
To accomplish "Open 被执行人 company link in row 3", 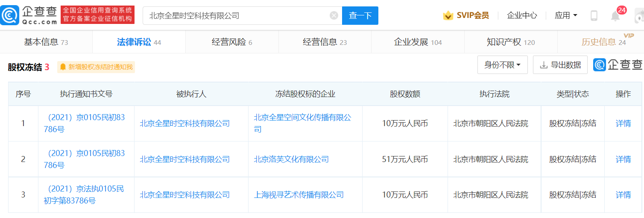I will (x=185, y=195).
